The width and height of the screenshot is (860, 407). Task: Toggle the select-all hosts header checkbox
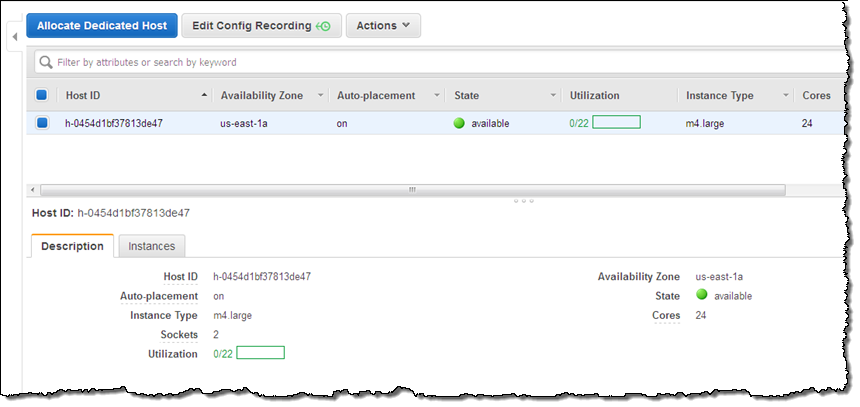click(42, 95)
